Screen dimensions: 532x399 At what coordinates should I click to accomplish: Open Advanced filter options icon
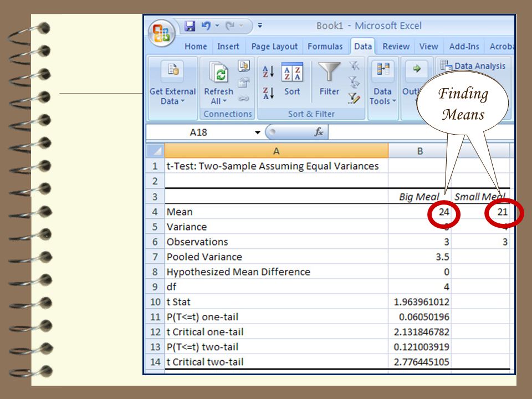[354, 98]
